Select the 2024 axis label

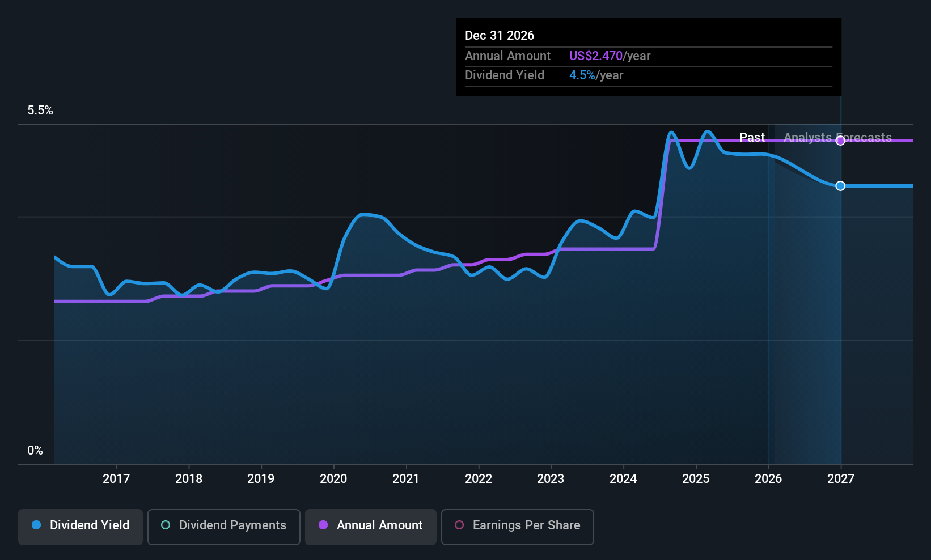click(x=623, y=479)
